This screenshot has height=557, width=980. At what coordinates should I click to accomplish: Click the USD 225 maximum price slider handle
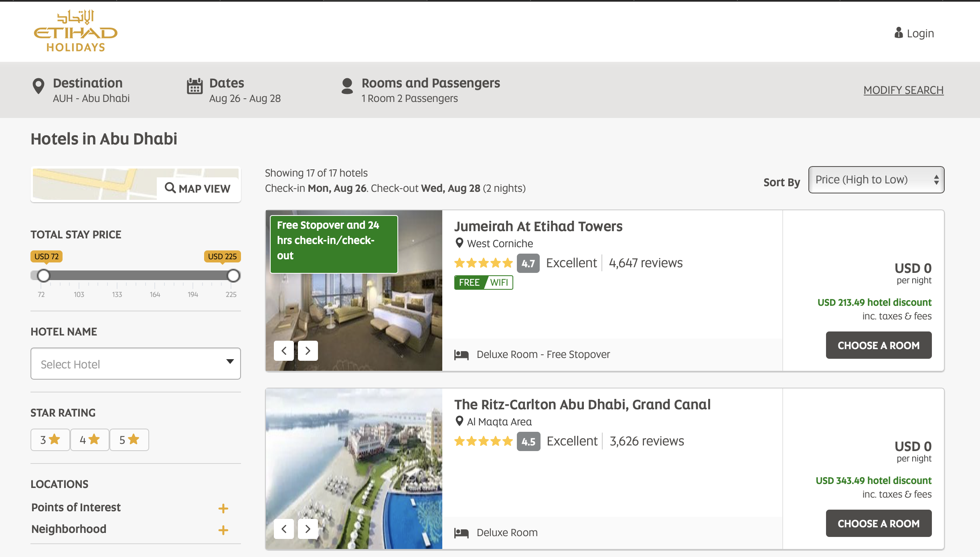[233, 276]
